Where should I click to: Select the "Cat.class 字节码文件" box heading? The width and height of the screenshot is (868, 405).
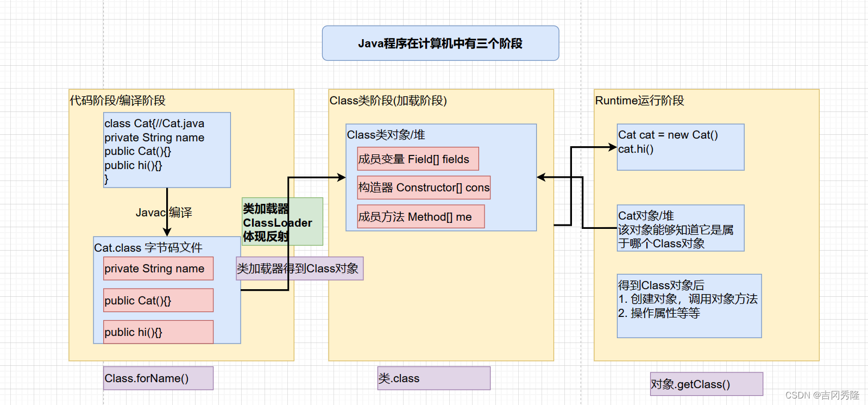tap(148, 248)
